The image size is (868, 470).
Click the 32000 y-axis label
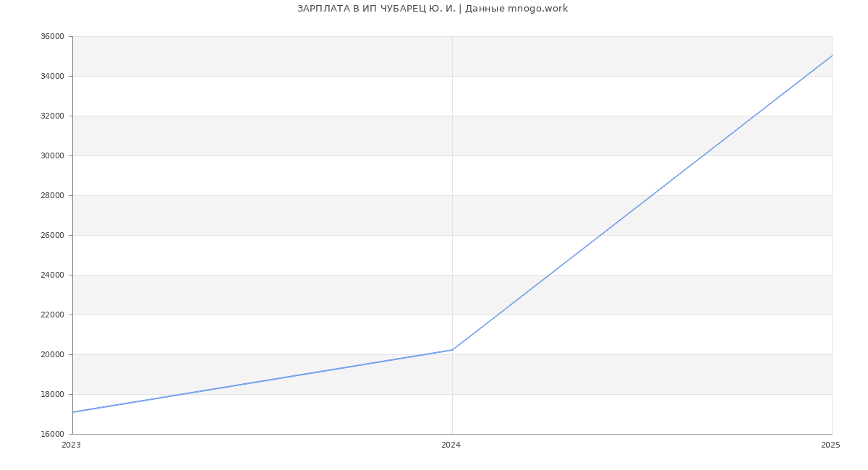click(52, 116)
